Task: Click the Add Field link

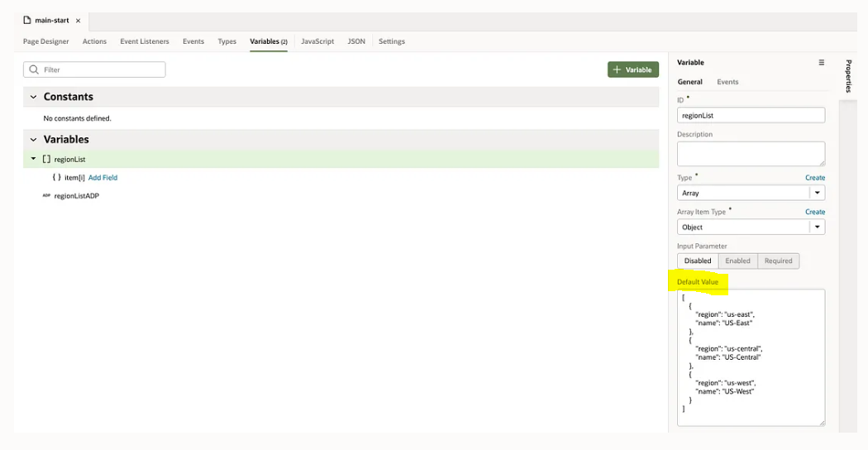Action: (x=103, y=177)
